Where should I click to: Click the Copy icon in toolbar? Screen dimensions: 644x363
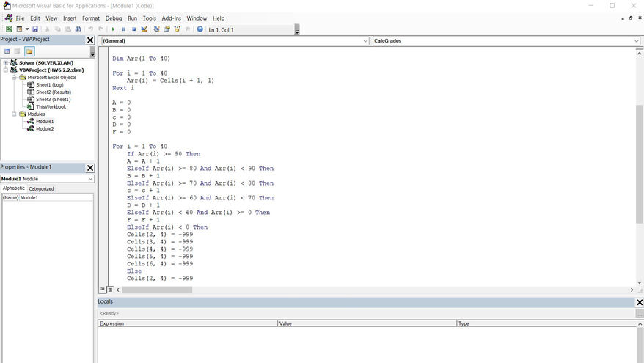(57, 29)
